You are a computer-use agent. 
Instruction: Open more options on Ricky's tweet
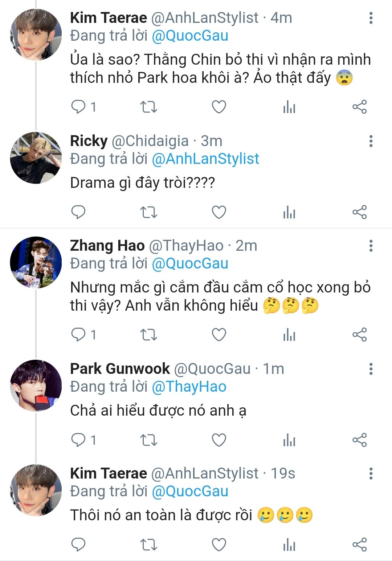click(x=371, y=141)
